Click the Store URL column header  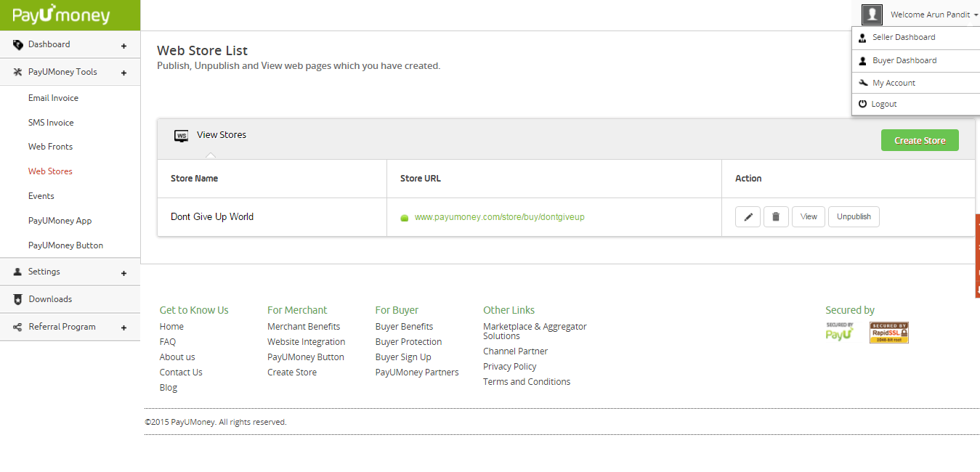click(x=421, y=179)
